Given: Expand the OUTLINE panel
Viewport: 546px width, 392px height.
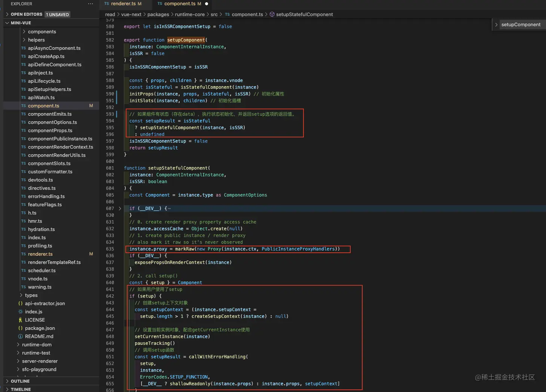Looking at the screenshot, I should (7, 381).
